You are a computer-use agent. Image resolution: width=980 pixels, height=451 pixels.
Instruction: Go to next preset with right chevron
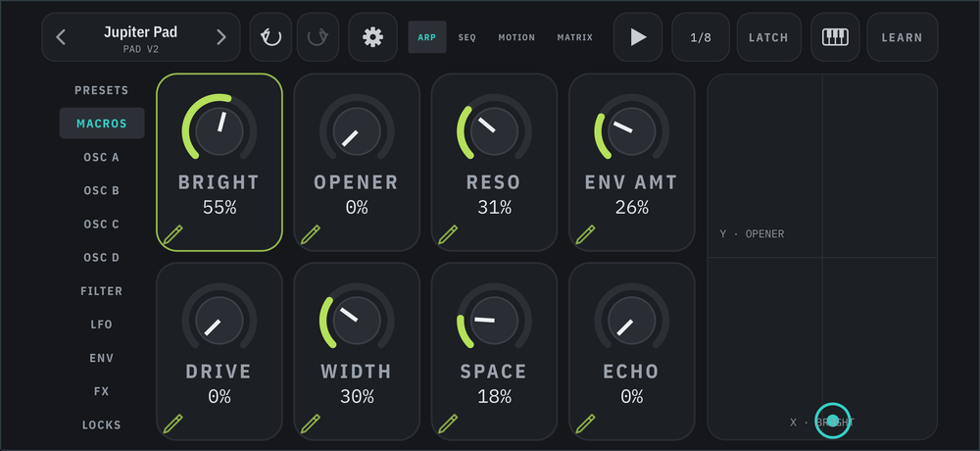click(x=221, y=37)
